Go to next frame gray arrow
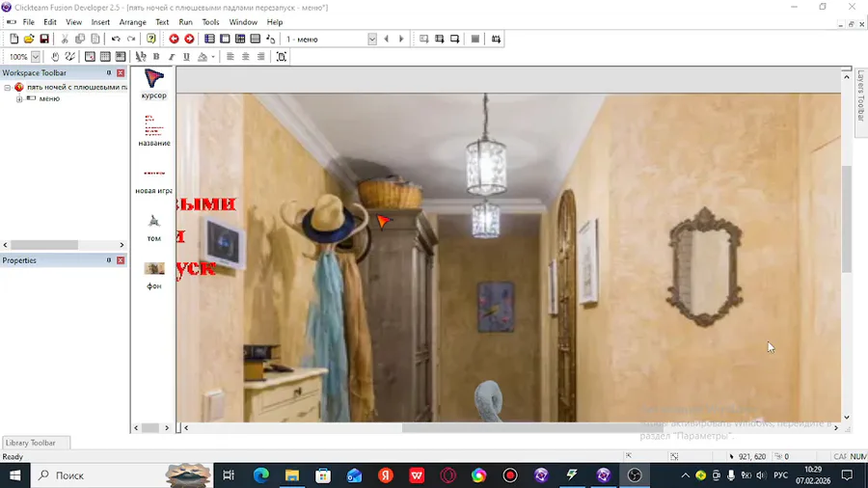 tap(401, 39)
